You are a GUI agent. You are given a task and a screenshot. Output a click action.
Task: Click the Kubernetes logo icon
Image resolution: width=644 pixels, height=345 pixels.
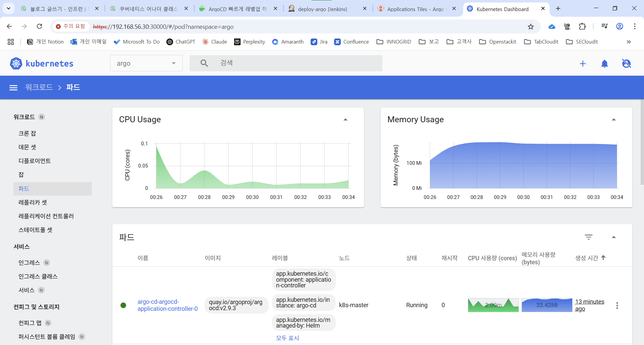coord(16,63)
